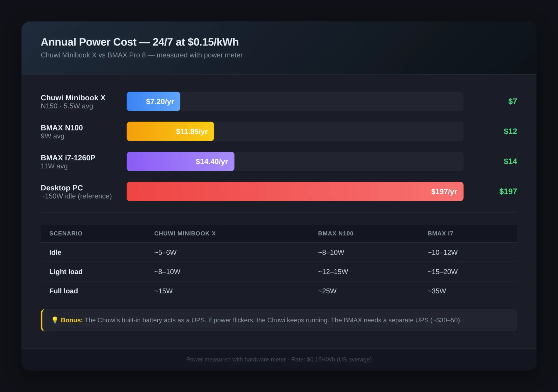The height and width of the screenshot is (392, 558).
Task: Click footer 'Power measured with hardware meter' text
Action: click(236, 359)
